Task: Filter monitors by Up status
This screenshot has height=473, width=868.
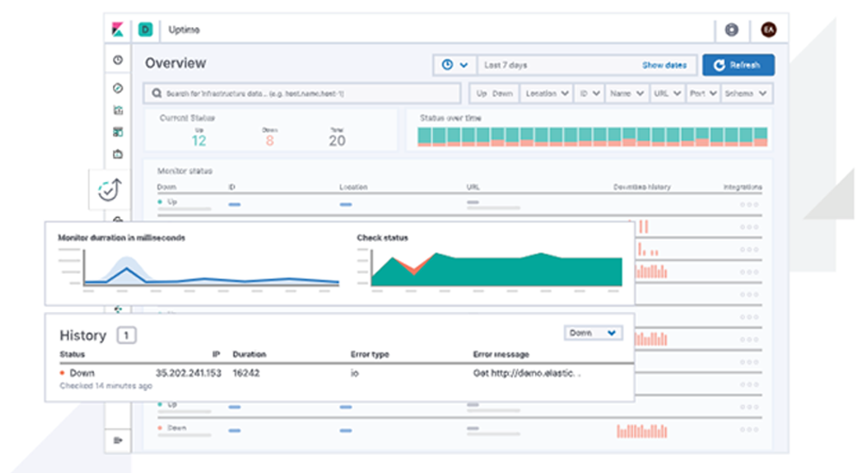Action: (x=481, y=93)
